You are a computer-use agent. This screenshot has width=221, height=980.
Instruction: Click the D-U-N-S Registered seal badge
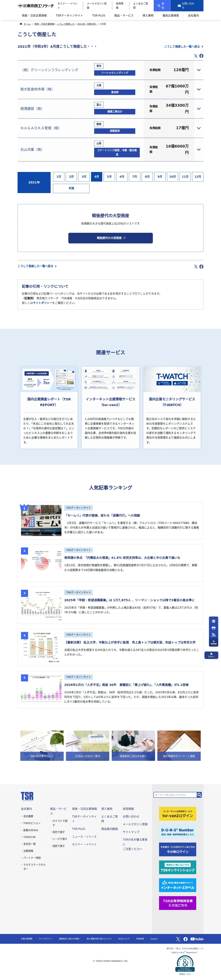coord(185,964)
